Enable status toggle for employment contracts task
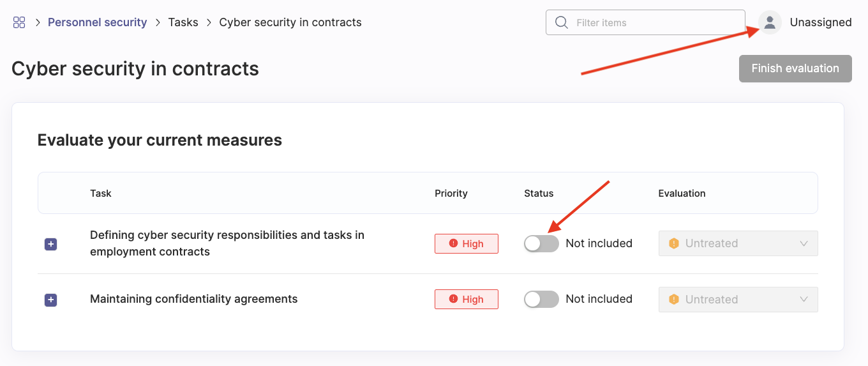The image size is (868, 366). (x=541, y=243)
